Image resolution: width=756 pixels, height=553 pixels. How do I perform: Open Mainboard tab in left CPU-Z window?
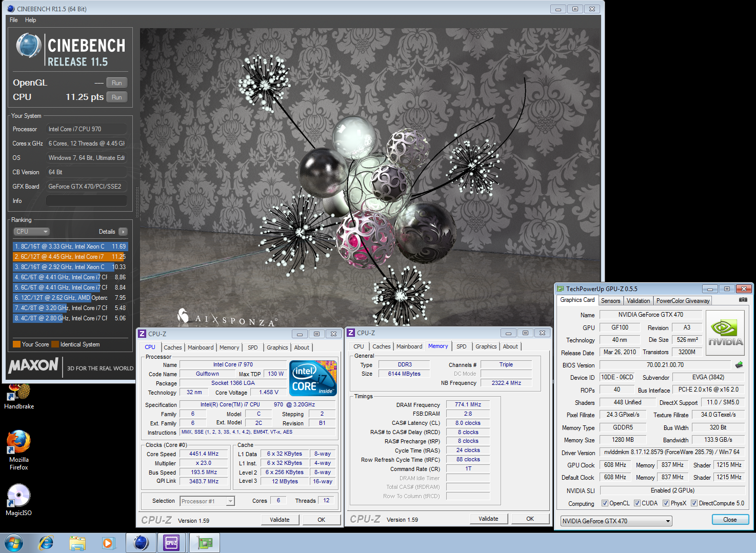click(x=201, y=347)
